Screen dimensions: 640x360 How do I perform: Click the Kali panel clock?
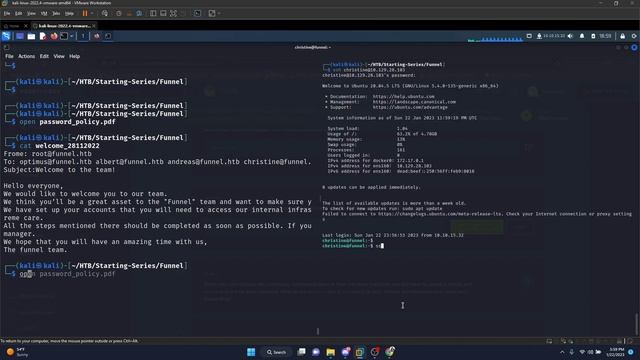605,36
